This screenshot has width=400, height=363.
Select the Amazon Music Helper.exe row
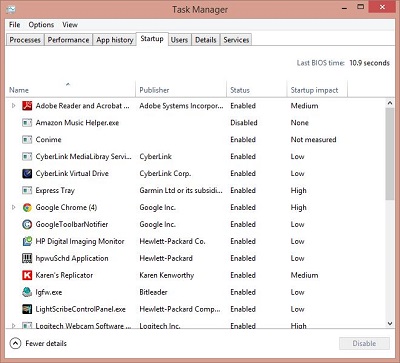click(195, 123)
